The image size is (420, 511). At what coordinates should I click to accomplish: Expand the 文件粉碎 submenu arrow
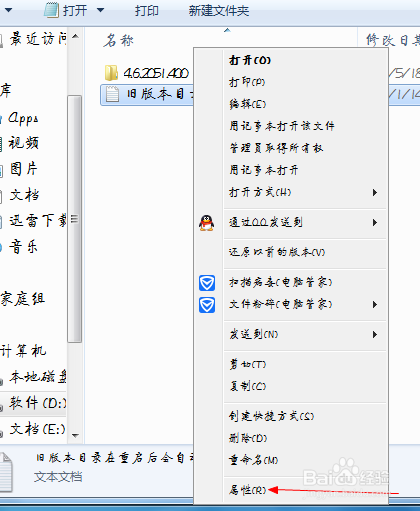tap(375, 305)
